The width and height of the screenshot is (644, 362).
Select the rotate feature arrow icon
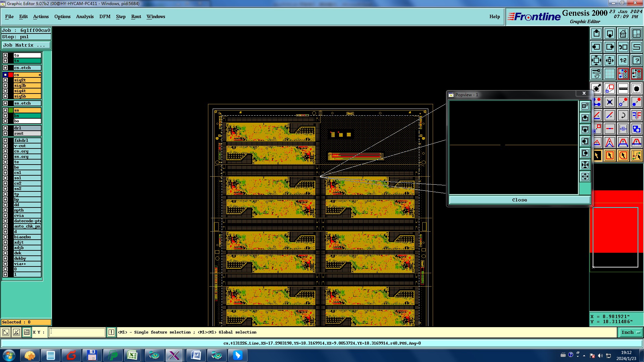[x=623, y=115]
